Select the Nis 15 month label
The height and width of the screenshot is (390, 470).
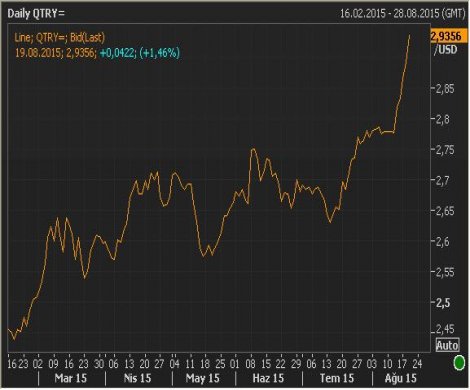[137, 378]
